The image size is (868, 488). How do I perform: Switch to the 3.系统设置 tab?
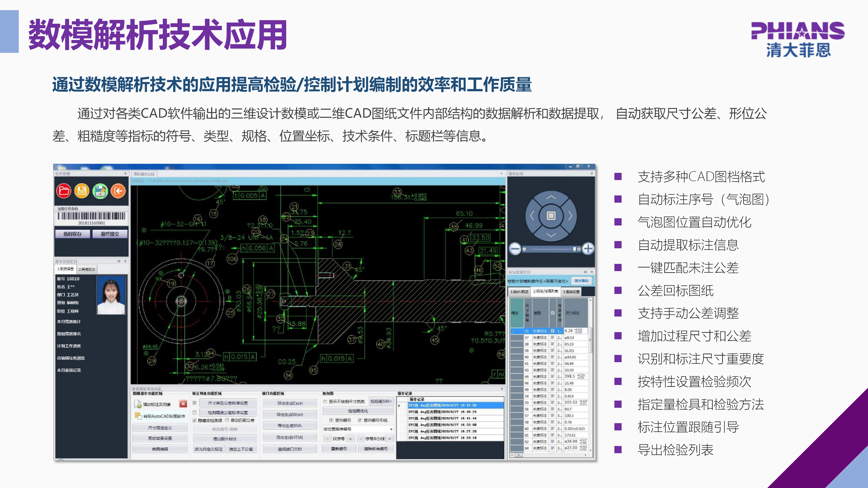tap(571, 292)
